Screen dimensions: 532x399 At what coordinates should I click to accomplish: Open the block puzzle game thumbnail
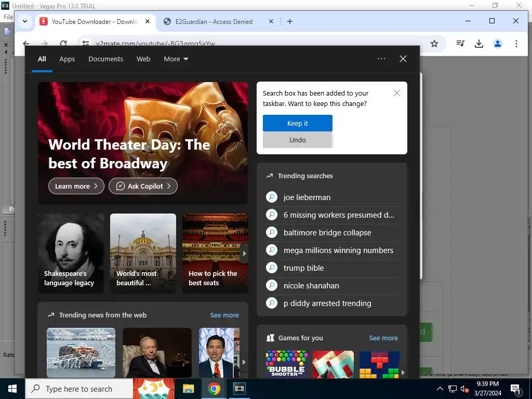pos(380,364)
